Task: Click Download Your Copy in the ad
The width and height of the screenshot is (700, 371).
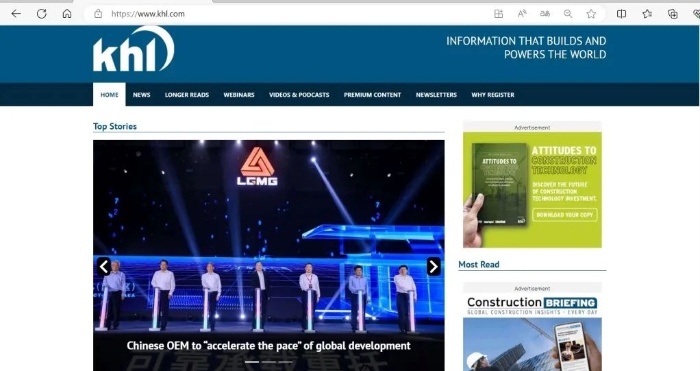Action: [565, 215]
